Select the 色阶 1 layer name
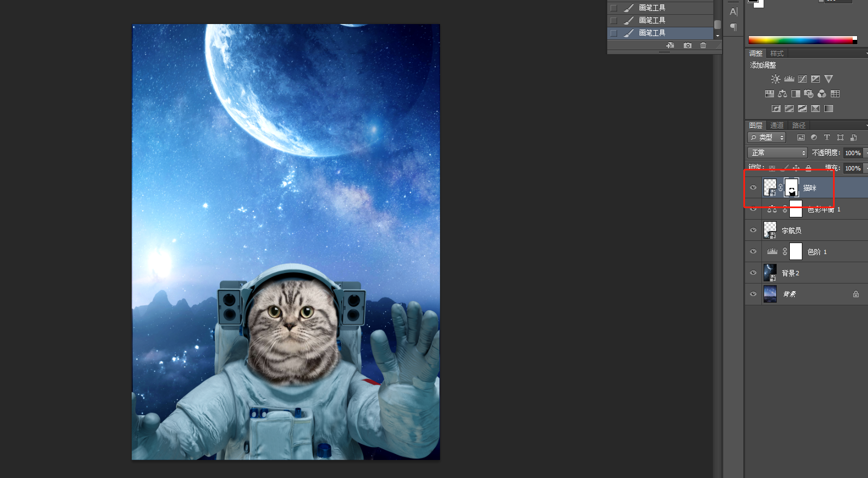The width and height of the screenshot is (868, 478). (817, 252)
